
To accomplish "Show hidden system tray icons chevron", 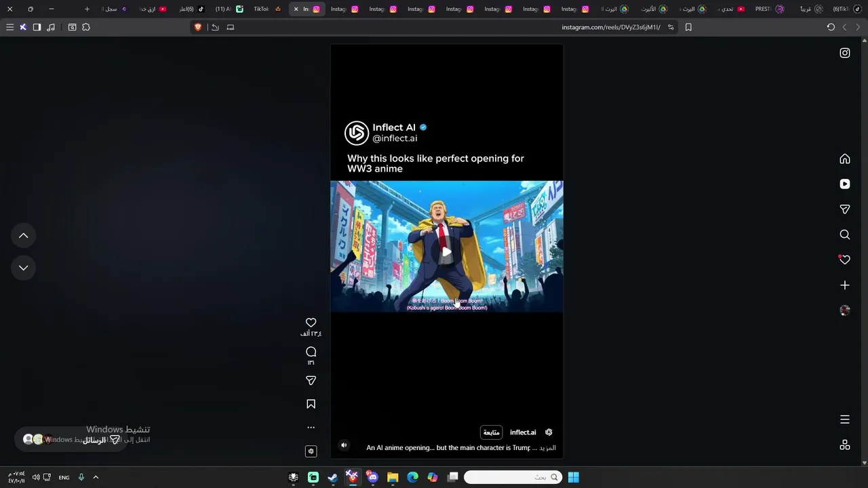I will pos(96,477).
